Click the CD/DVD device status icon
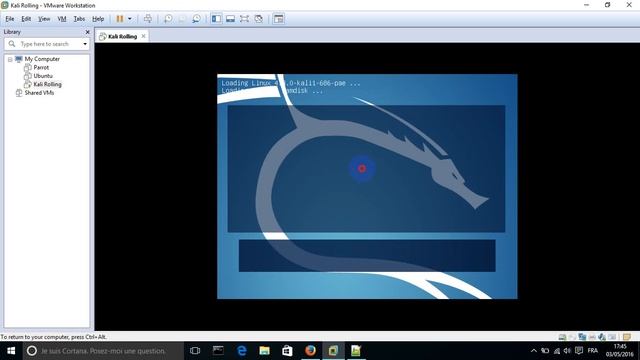The height and width of the screenshot is (360, 640). pos(572,337)
